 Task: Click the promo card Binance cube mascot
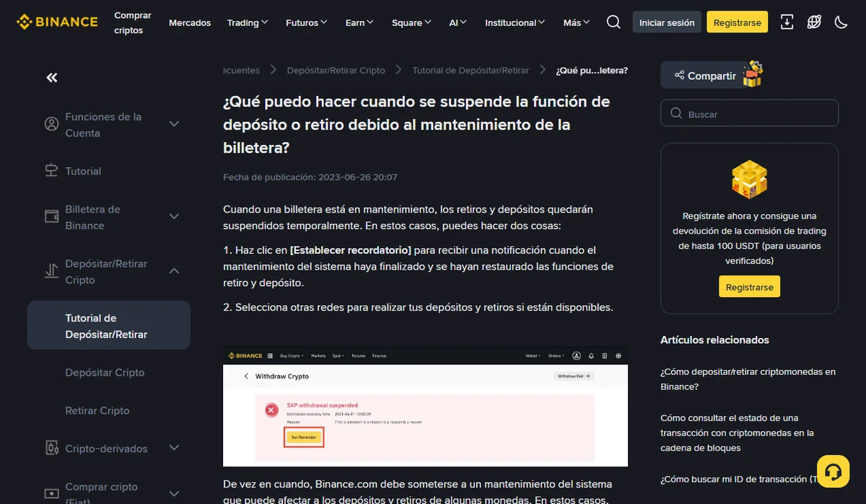click(749, 180)
